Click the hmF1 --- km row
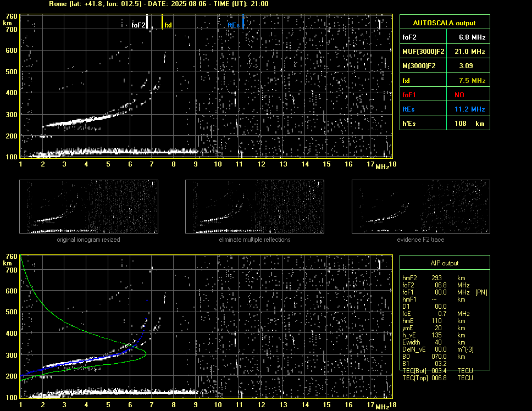This screenshot has width=532, height=411. pos(434,299)
